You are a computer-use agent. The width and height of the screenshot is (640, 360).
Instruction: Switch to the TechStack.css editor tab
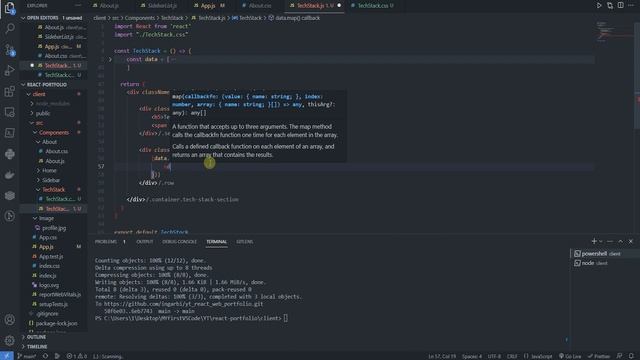coord(373,6)
